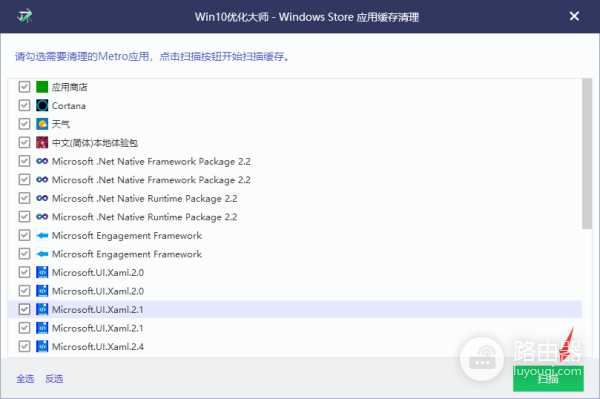The width and height of the screenshot is (600, 399).
Task: Click the 中文(简体)本地体验包 icon
Action: [x=42, y=142]
